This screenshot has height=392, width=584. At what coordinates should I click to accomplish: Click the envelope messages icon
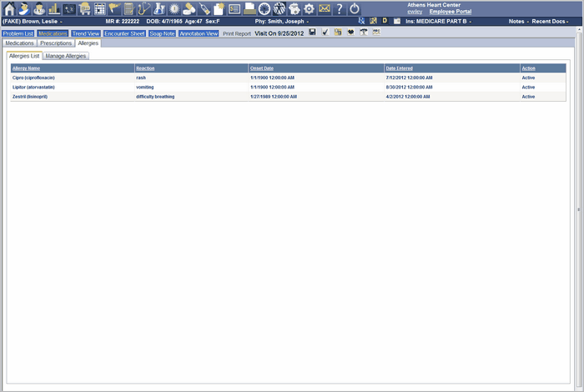325,8
